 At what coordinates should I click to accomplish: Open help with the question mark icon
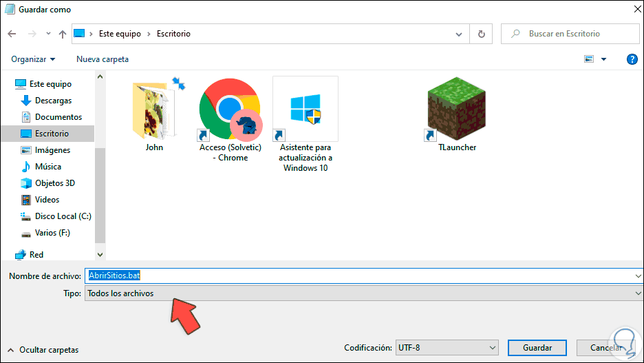[x=632, y=59]
